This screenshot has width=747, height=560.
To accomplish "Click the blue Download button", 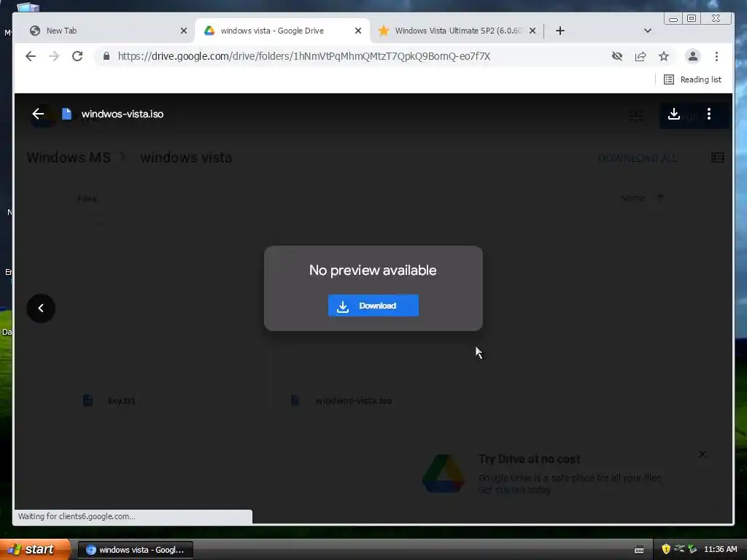I will [373, 306].
